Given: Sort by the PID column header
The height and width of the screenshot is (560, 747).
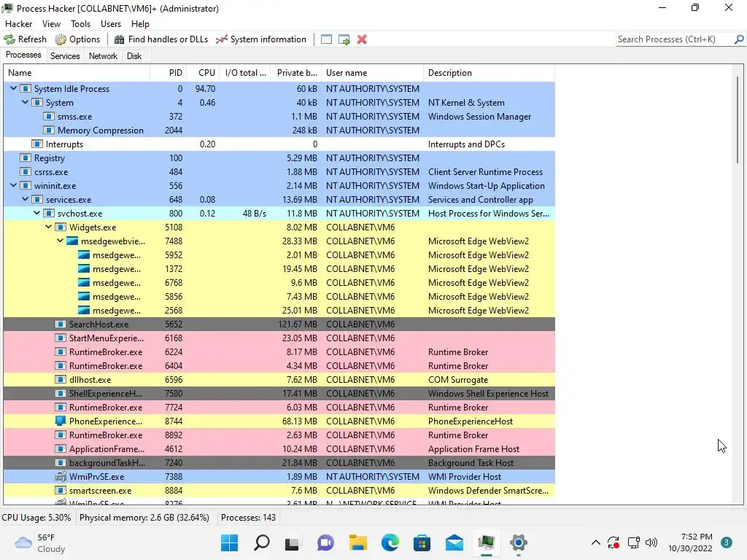Looking at the screenshot, I should (169, 73).
